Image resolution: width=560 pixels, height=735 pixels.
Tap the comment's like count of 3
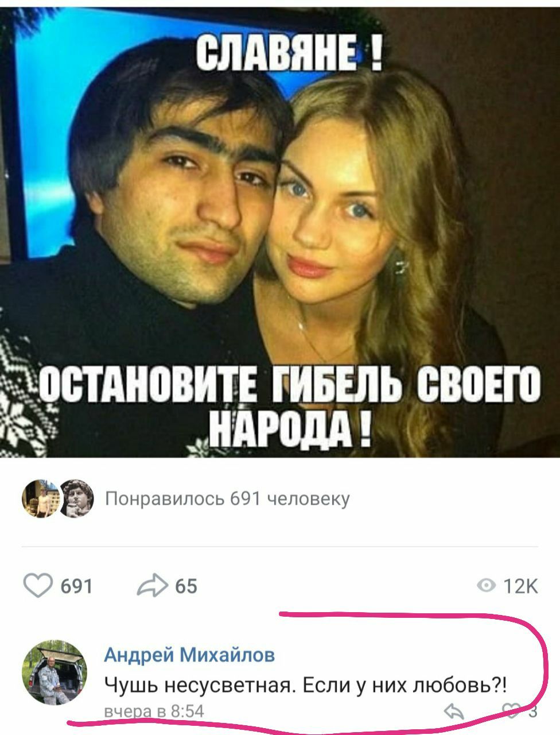tap(532, 712)
